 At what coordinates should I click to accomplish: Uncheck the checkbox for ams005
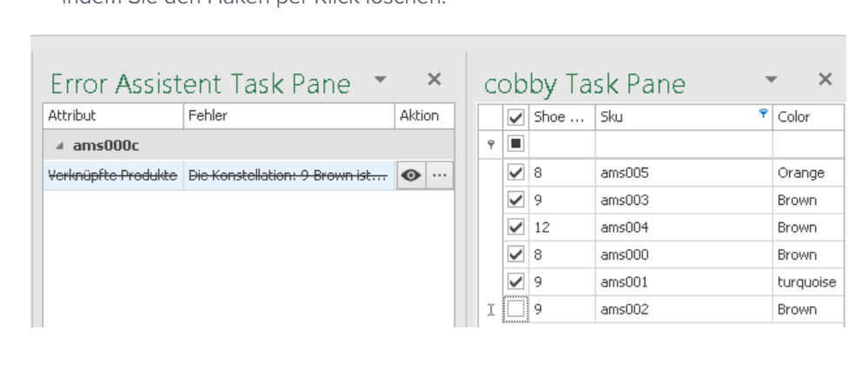point(515,173)
